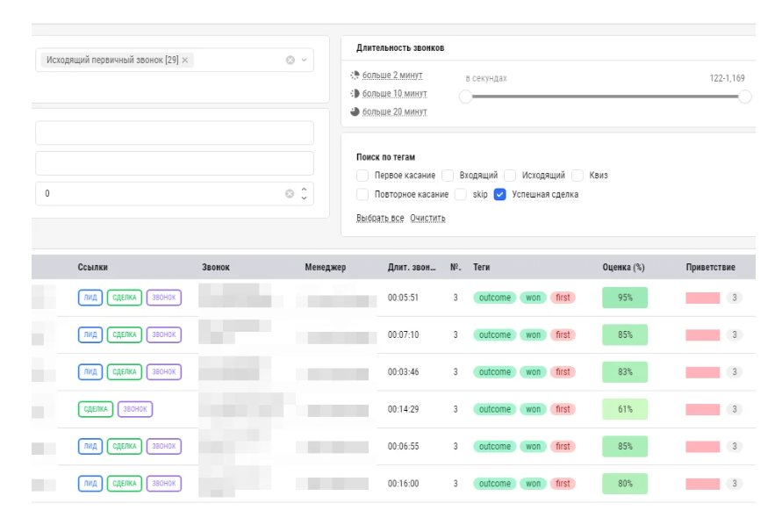This screenshot has width=782, height=532.
Task: Click the pie icon beside больше 20 минут
Action: click(355, 111)
